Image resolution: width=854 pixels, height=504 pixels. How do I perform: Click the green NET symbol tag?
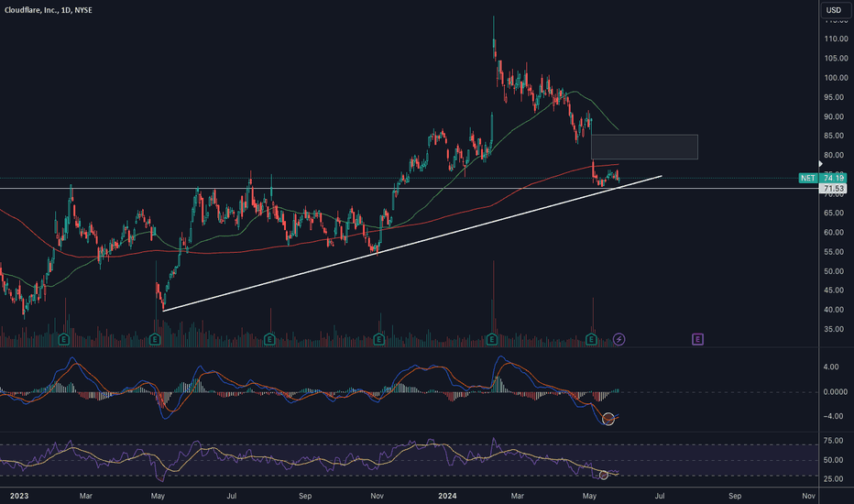807,178
